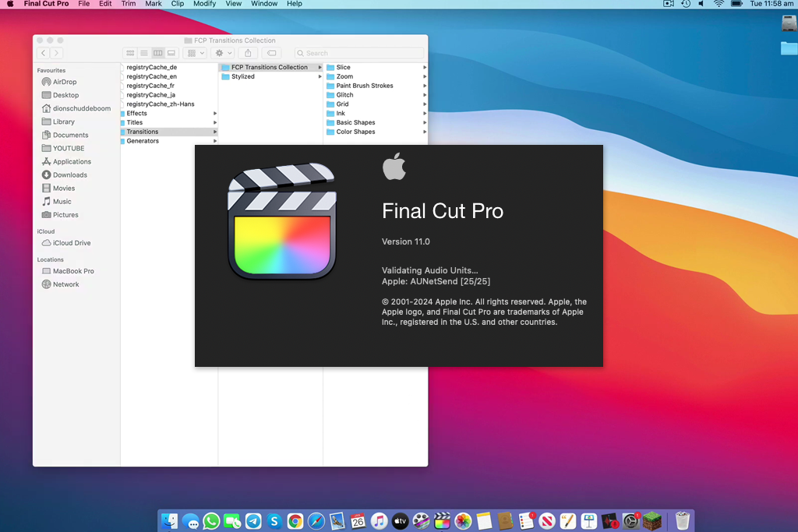This screenshot has height=532, width=798.
Task: Open Telegram from the Dock
Action: pyautogui.click(x=253, y=521)
